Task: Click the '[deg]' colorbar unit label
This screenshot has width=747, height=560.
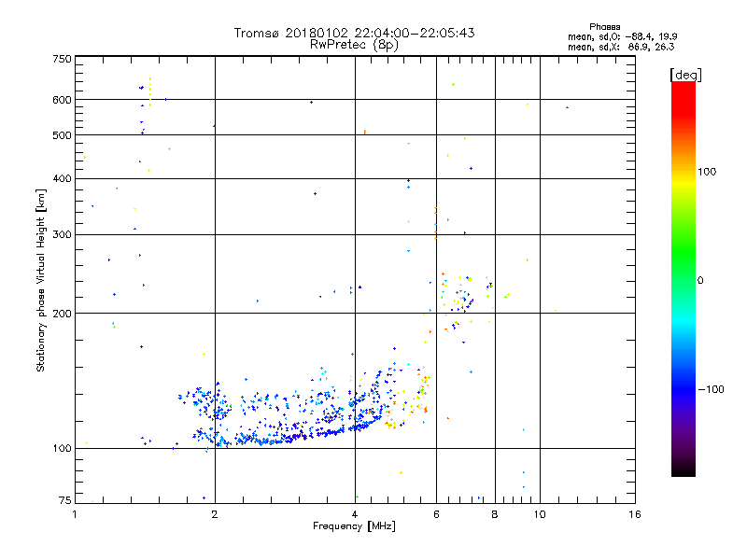Action: (x=685, y=75)
